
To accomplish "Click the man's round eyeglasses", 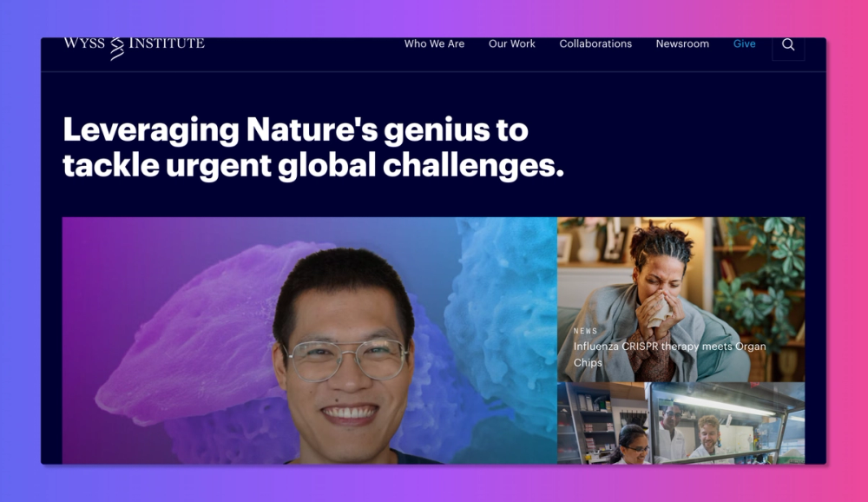I will (x=346, y=360).
